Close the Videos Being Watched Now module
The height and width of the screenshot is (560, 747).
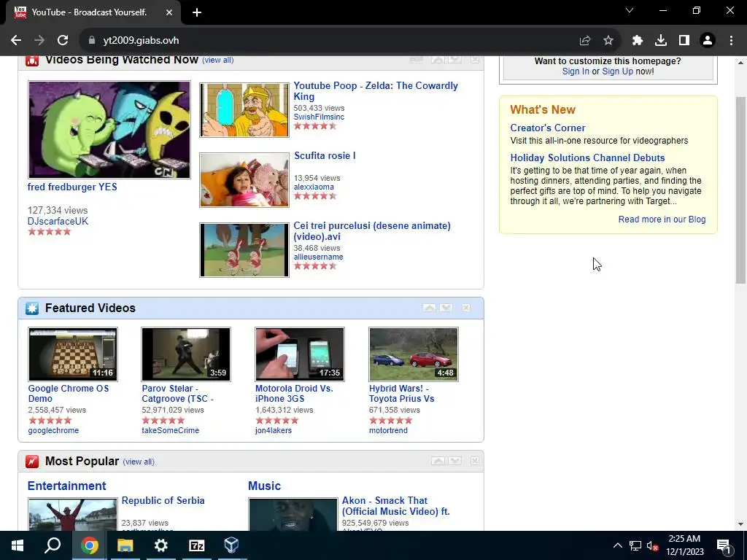click(x=475, y=60)
